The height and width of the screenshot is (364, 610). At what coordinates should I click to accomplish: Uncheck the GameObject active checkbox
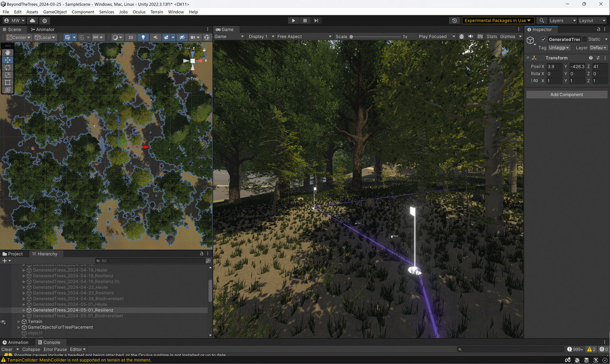pyautogui.click(x=543, y=40)
